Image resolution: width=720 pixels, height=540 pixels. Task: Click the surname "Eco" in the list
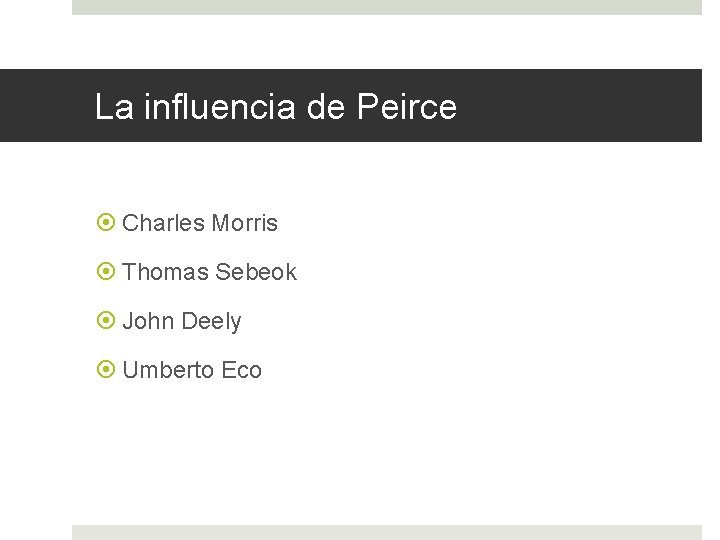pyautogui.click(x=242, y=370)
